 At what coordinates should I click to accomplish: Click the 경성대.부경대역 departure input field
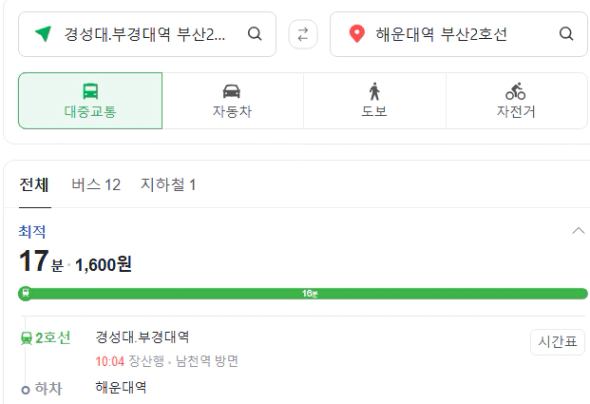(x=147, y=34)
